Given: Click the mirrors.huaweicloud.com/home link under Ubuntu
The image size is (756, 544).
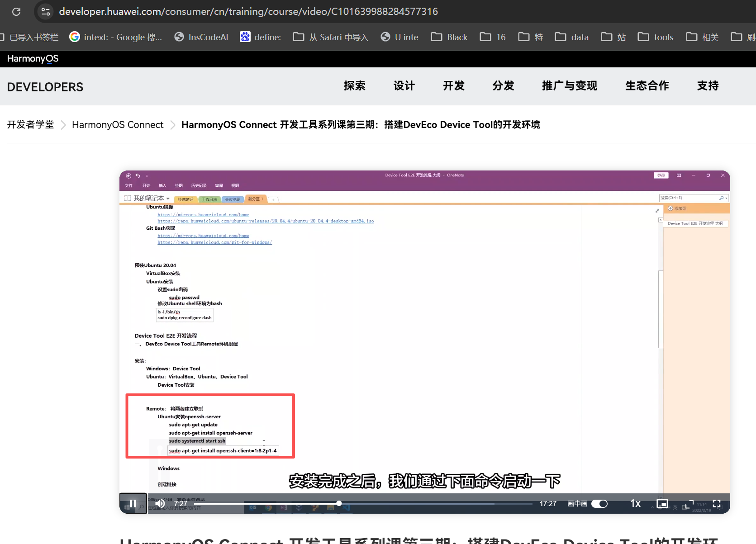Looking at the screenshot, I should click(203, 215).
